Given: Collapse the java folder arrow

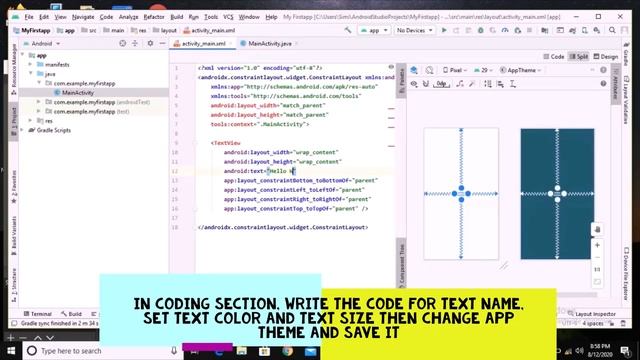Looking at the screenshot, I should click(x=31, y=74).
